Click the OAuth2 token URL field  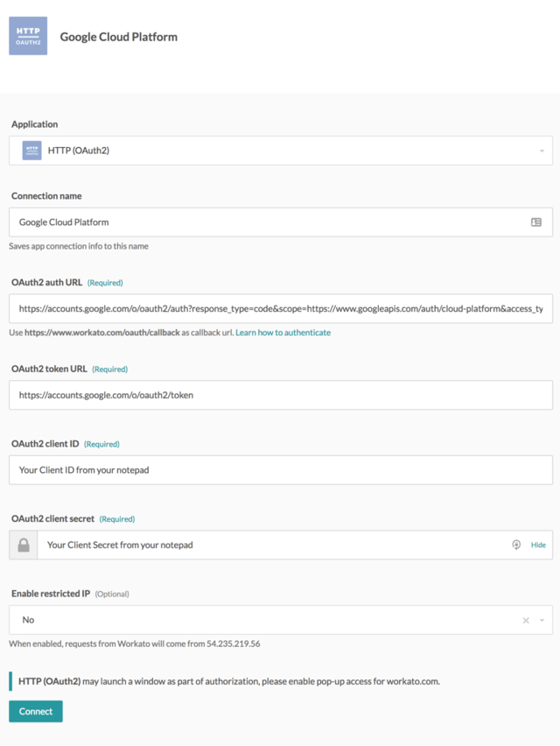coord(281,395)
